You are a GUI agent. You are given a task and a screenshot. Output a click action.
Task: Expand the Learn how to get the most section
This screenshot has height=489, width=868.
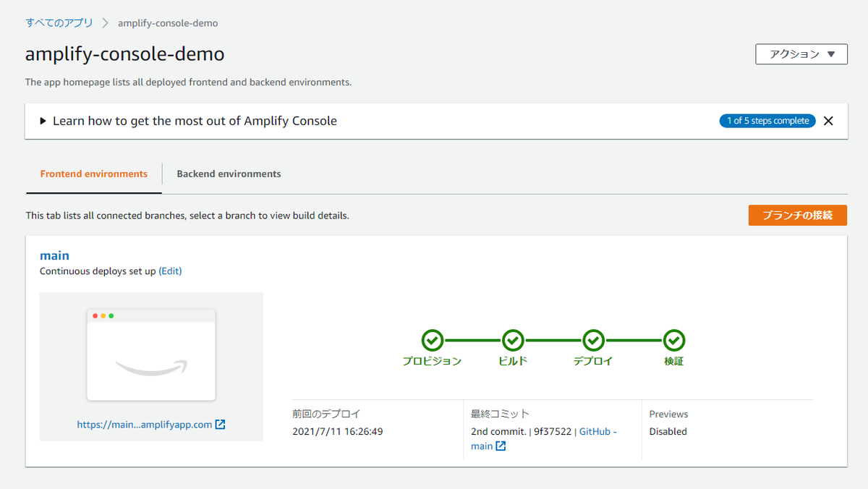click(x=189, y=121)
